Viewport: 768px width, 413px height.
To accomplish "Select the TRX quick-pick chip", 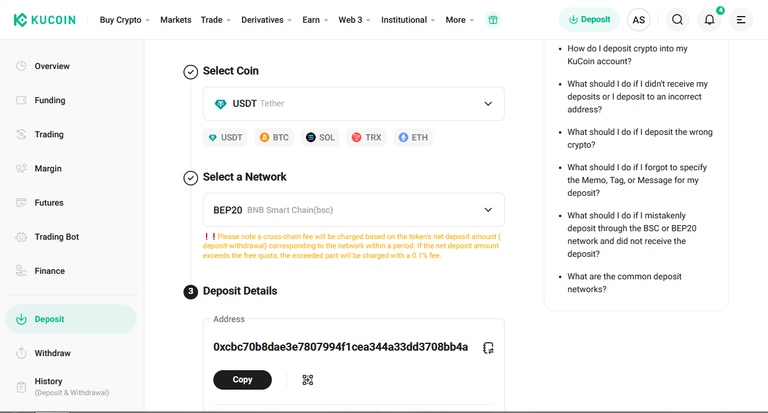I will point(367,138).
